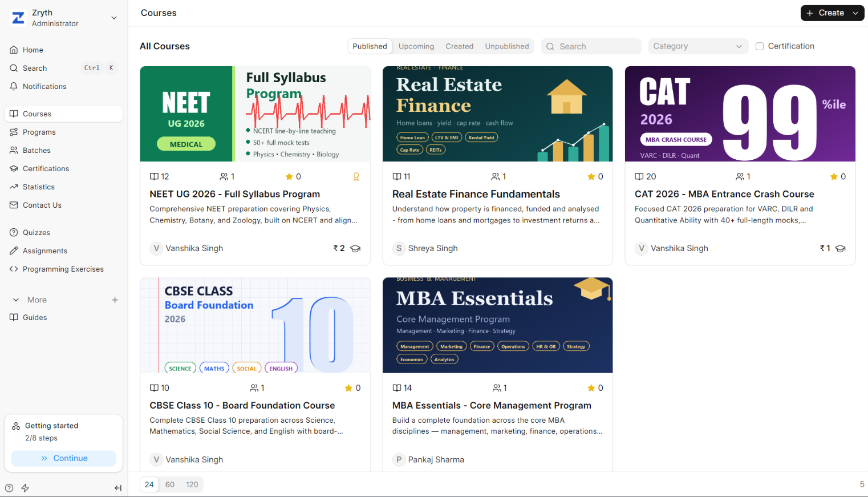Collapse the sidebar with the arrow icon

pos(118,488)
